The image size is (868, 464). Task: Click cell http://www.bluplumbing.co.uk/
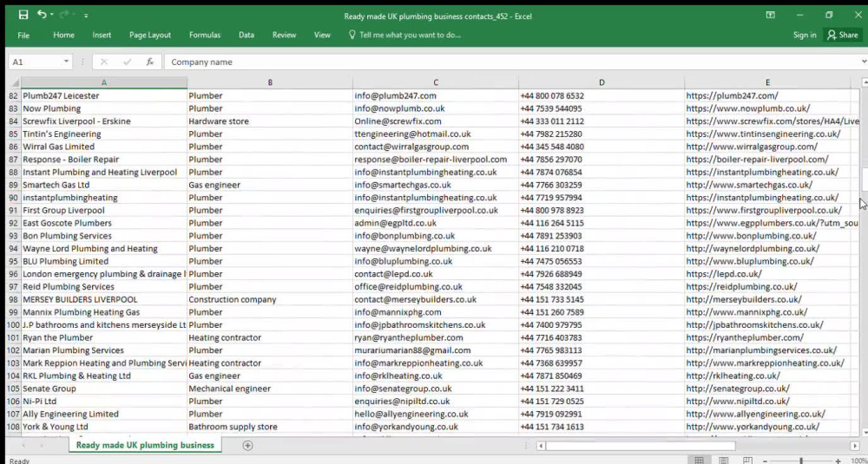point(768,261)
